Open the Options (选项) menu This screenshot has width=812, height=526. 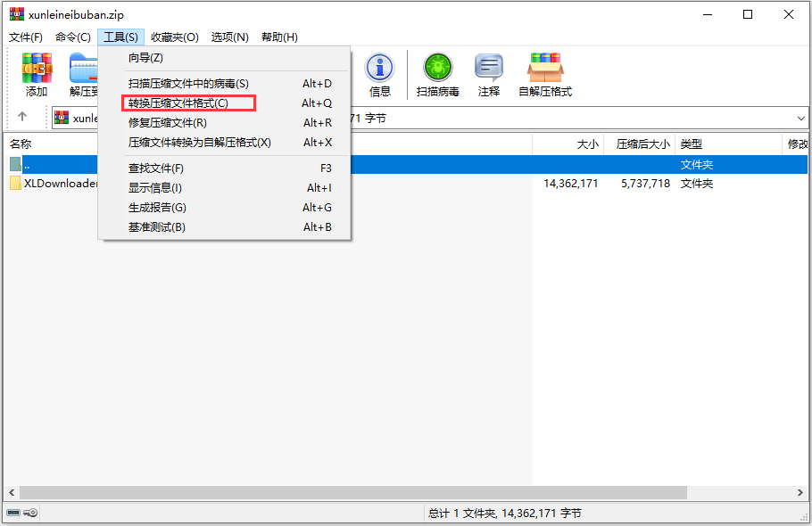230,37
